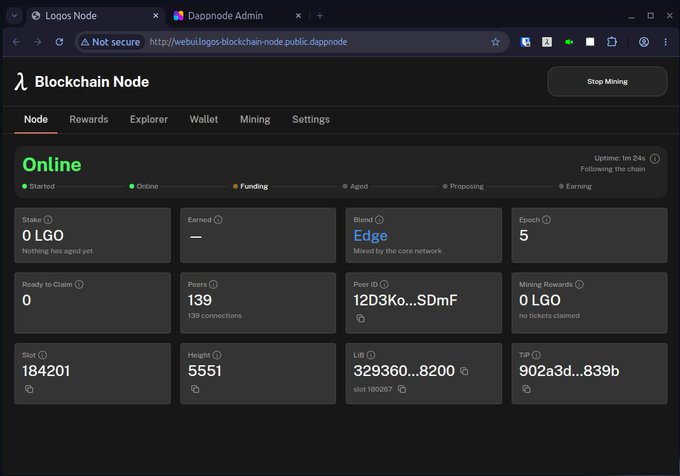The image size is (680, 476).
Task: Open the Blend info icon
Action: click(x=379, y=220)
